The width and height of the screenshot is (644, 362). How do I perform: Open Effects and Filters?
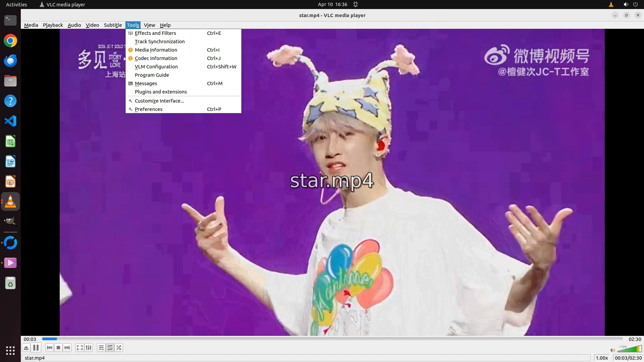[x=155, y=33]
